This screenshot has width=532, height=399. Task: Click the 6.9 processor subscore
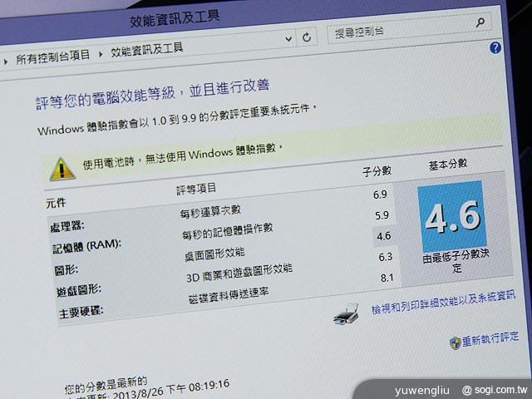[x=380, y=195]
